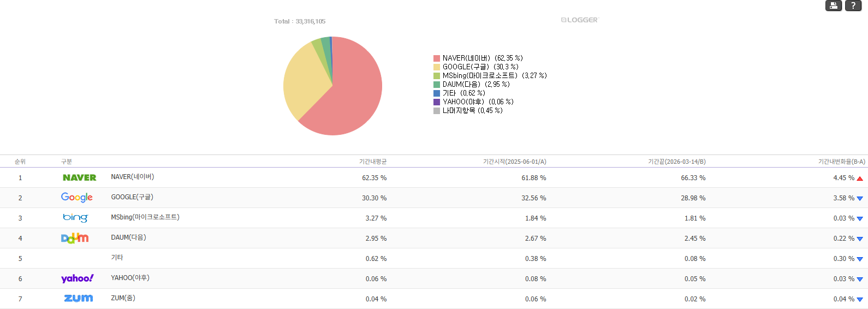Click the NAVER logo in the table

click(x=79, y=177)
